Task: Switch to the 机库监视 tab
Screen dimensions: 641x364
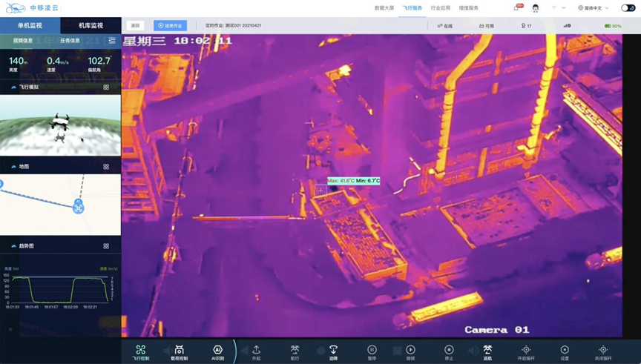Action: point(91,26)
